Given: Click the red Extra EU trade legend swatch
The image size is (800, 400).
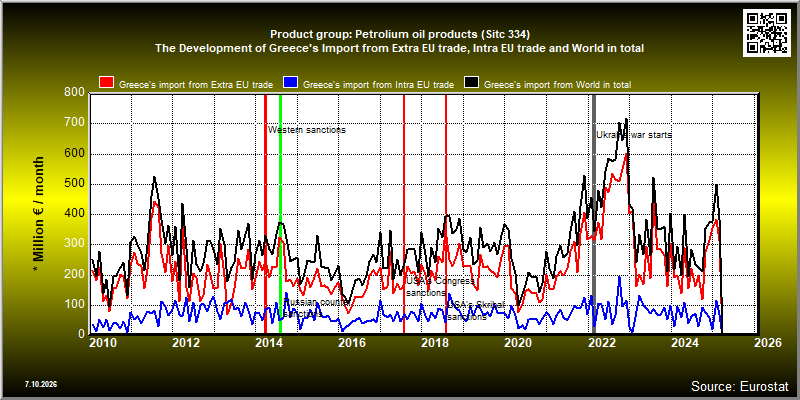Looking at the screenshot, I should [107, 83].
